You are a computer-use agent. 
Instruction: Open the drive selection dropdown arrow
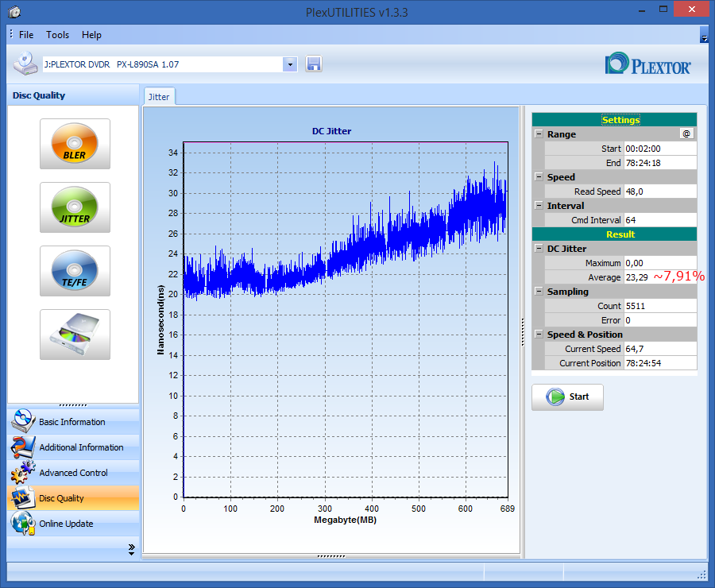point(290,64)
